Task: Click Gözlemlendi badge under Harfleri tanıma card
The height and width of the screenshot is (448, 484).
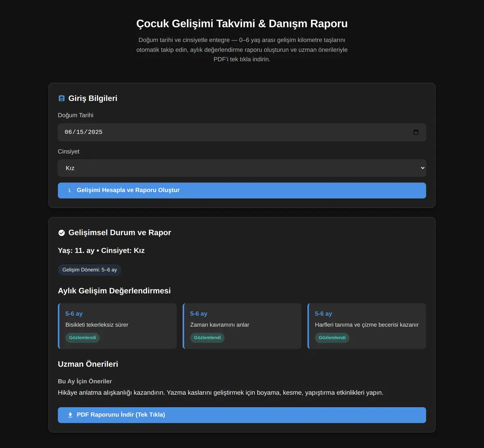Action: coord(332,338)
